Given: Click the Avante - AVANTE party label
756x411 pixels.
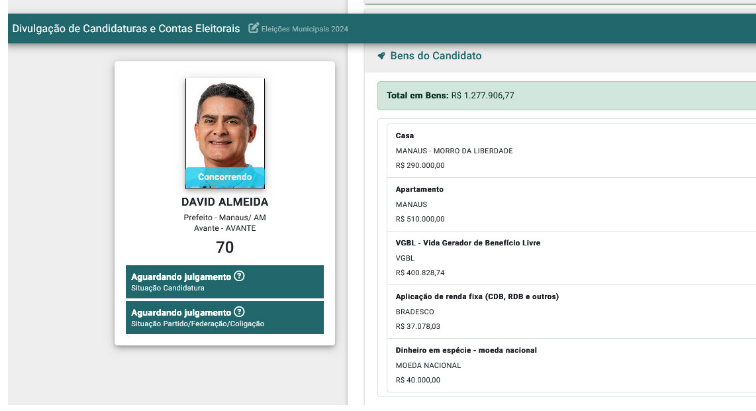Looking at the screenshot, I should click(225, 228).
